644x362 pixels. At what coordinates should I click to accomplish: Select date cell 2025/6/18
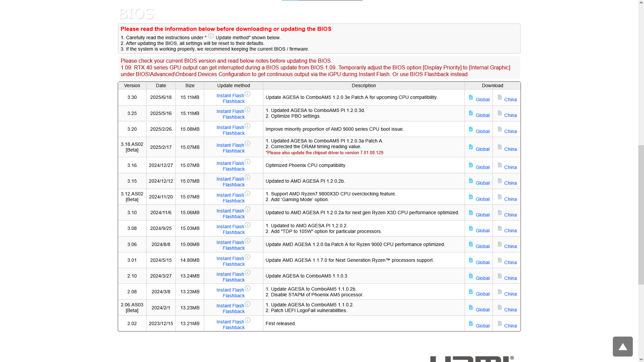coord(161,97)
